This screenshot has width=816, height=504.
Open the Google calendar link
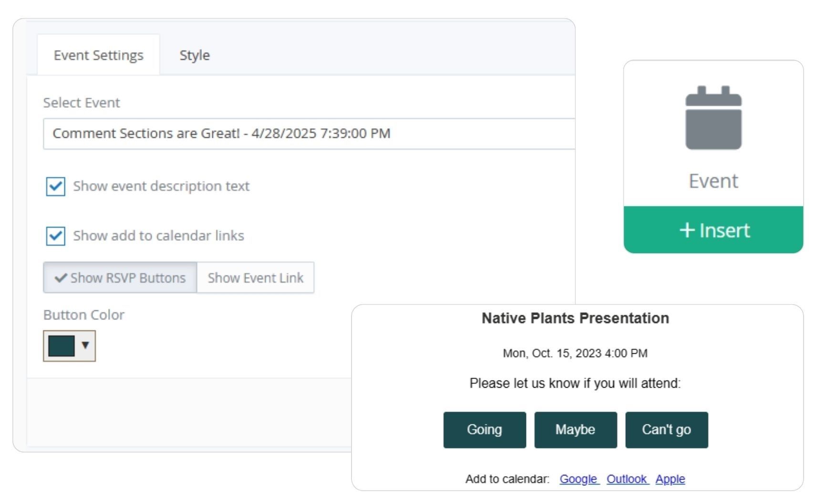tap(578, 479)
